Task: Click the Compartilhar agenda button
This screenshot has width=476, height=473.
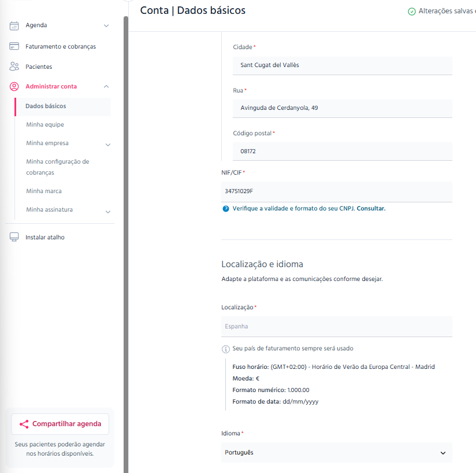Action: (60, 424)
